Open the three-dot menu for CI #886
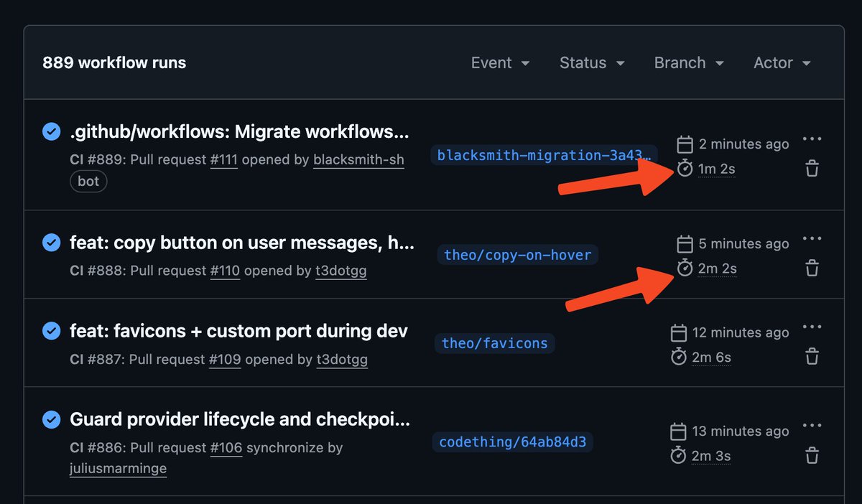Screen dimensions: 862x504 point(812,426)
